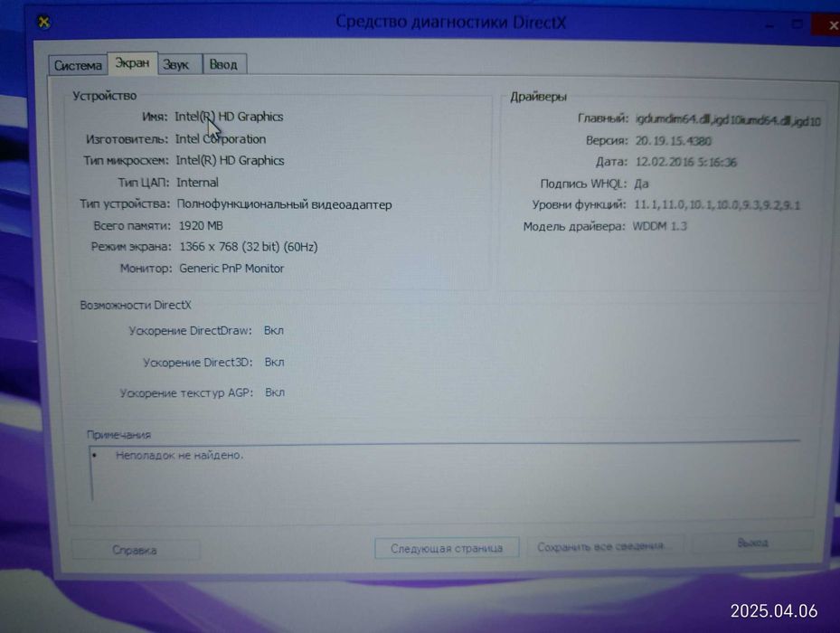Image resolution: width=840 pixels, height=633 pixels.
Task: Click the 'Режим экрана:' field label
Action: 131,247
